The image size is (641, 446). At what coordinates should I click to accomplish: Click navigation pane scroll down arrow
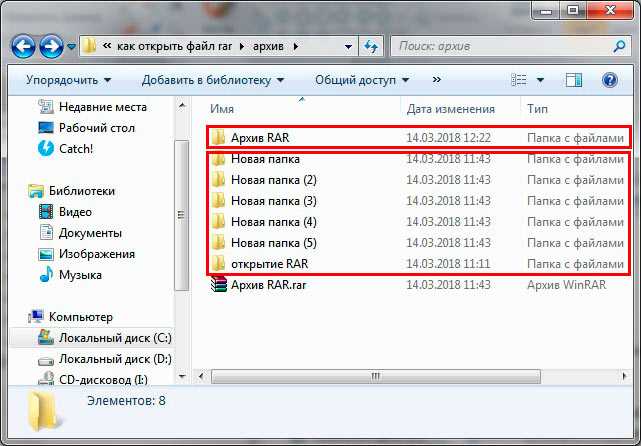pos(182,376)
